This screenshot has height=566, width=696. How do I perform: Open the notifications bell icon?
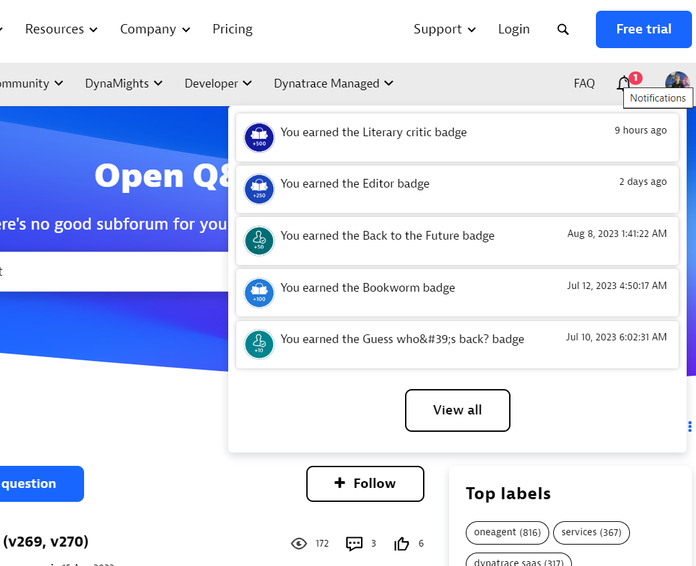624,83
